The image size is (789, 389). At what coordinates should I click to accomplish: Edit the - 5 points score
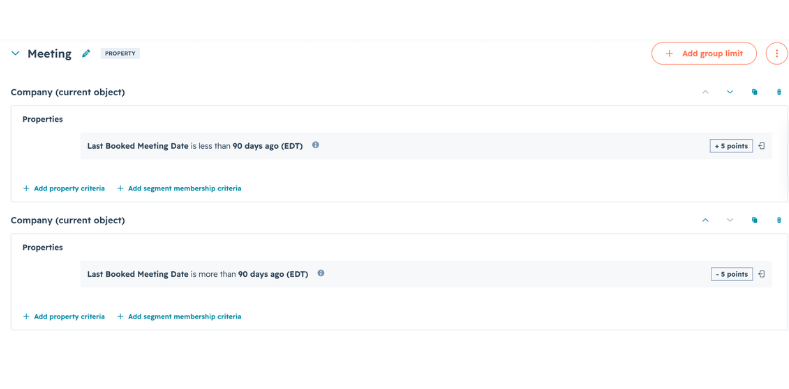(x=732, y=274)
